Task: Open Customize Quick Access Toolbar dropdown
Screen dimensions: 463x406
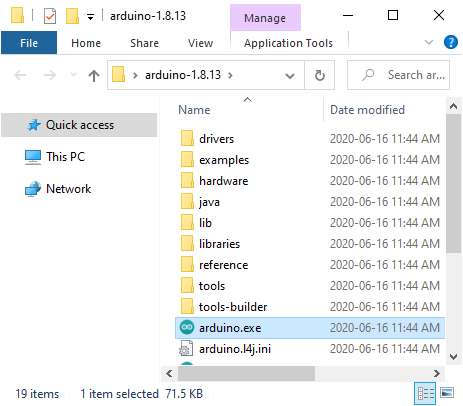Action: (90, 17)
